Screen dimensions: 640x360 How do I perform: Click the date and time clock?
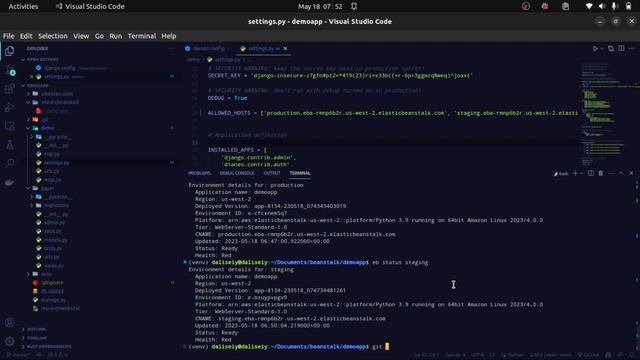coord(320,6)
